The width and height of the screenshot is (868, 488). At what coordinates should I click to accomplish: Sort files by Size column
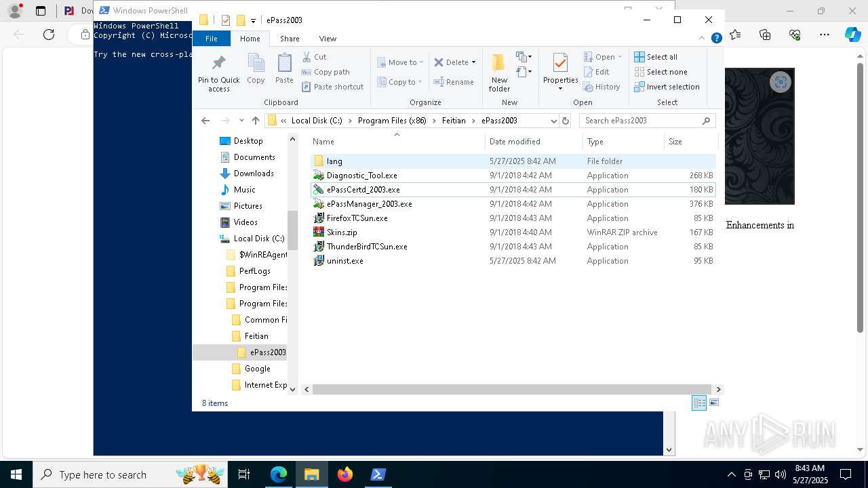[690, 142]
